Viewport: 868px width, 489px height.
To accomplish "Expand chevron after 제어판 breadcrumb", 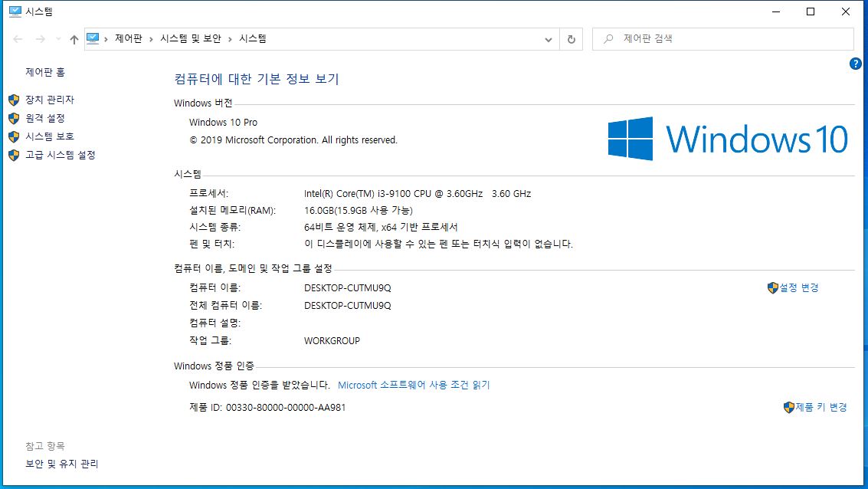I will pyautogui.click(x=151, y=39).
